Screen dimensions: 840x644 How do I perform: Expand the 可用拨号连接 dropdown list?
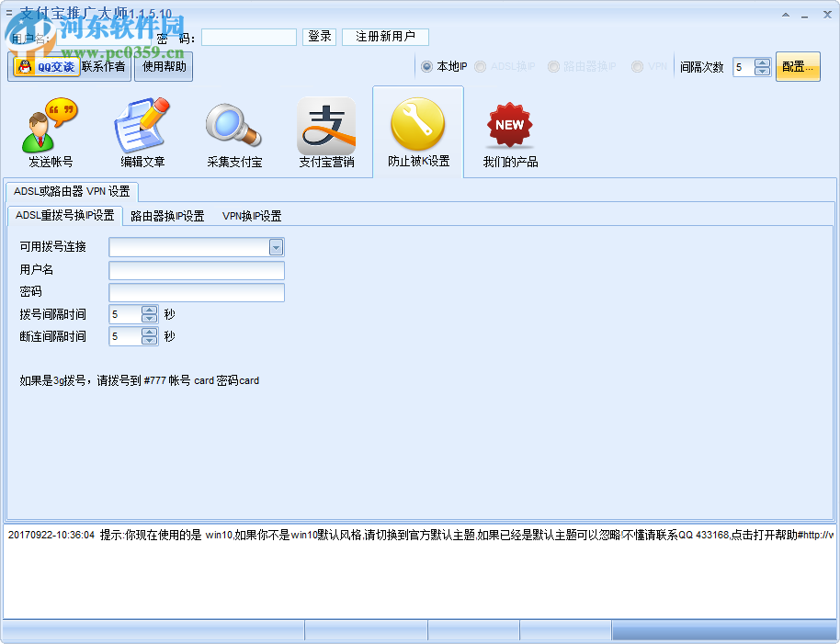(x=275, y=246)
